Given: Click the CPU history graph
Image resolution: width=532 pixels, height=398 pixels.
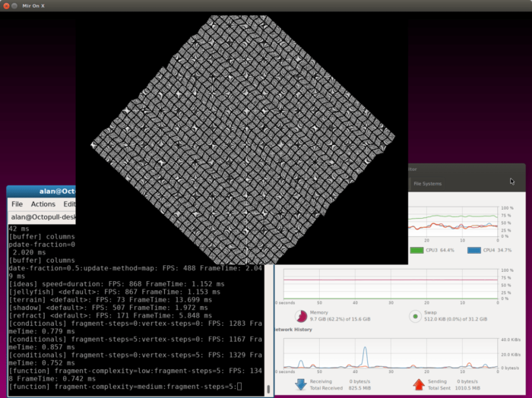Looking at the screenshot, I should coord(452,220).
